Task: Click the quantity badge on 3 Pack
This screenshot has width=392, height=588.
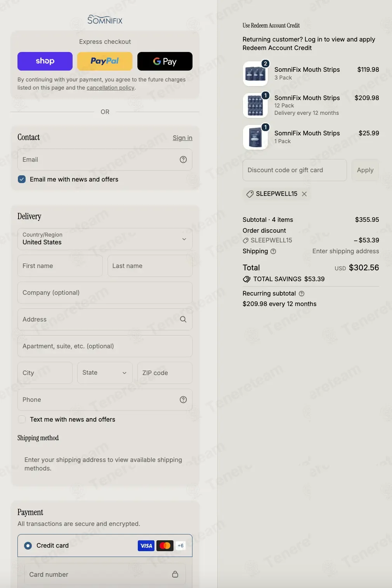Action: [265, 64]
